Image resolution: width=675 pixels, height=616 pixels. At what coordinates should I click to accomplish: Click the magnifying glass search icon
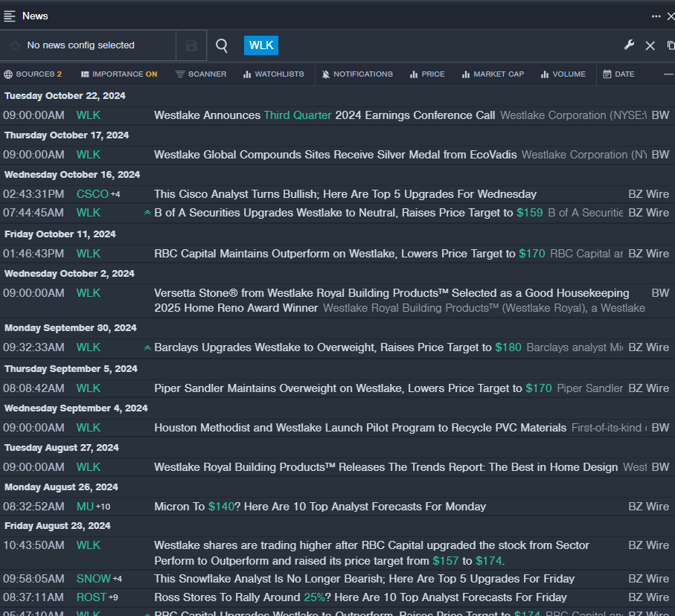pyautogui.click(x=222, y=45)
